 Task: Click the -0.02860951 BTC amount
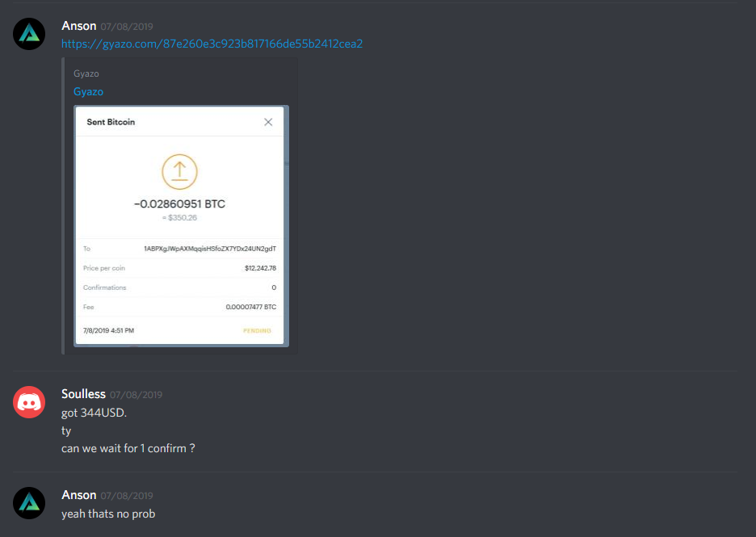click(x=179, y=204)
